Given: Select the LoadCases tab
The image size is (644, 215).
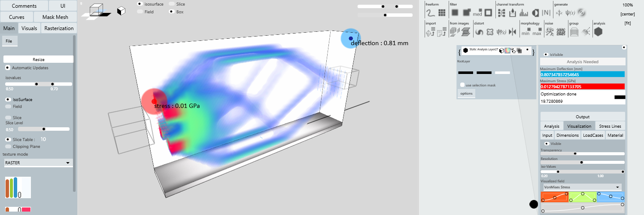Looking at the screenshot, I should coord(593,135).
